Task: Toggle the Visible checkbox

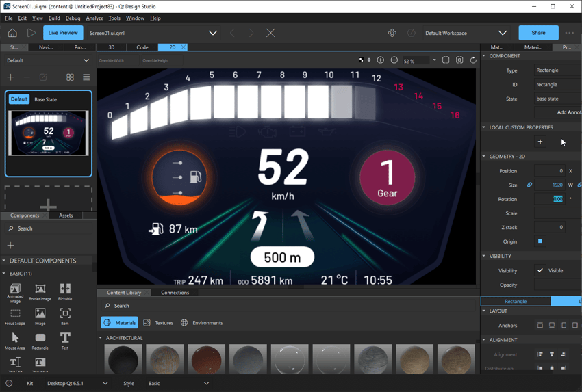Action: [x=540, y=270]
